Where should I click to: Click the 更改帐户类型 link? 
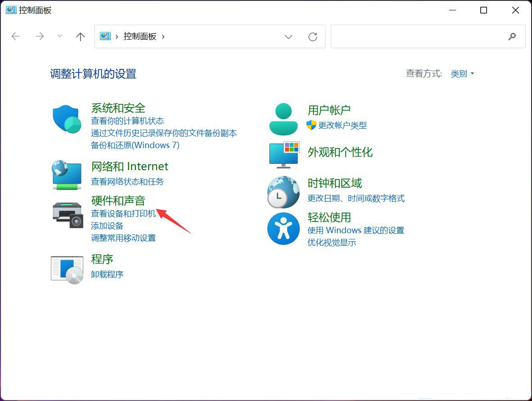click(343, 125)
